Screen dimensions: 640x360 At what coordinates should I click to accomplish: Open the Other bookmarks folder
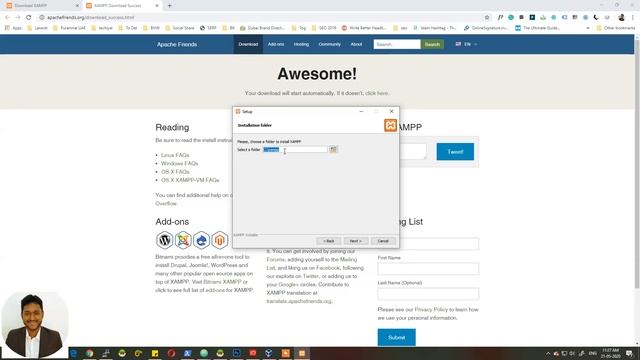tap(616, 28)
